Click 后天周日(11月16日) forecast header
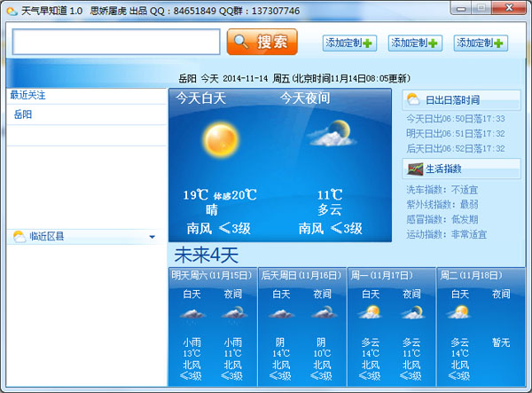The height and width of the screenshot is (393, 532). point(301,275)
